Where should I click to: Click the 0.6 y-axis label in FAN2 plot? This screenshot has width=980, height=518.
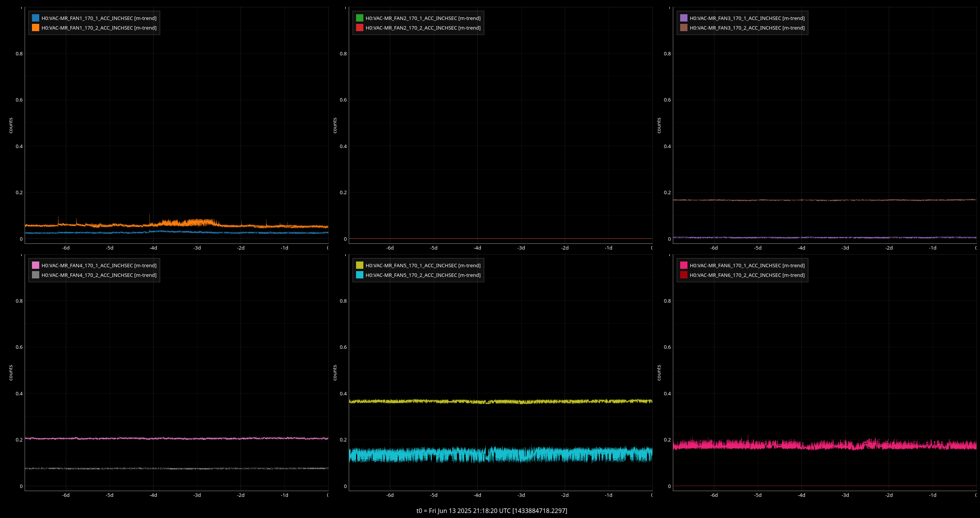[343, 100]
